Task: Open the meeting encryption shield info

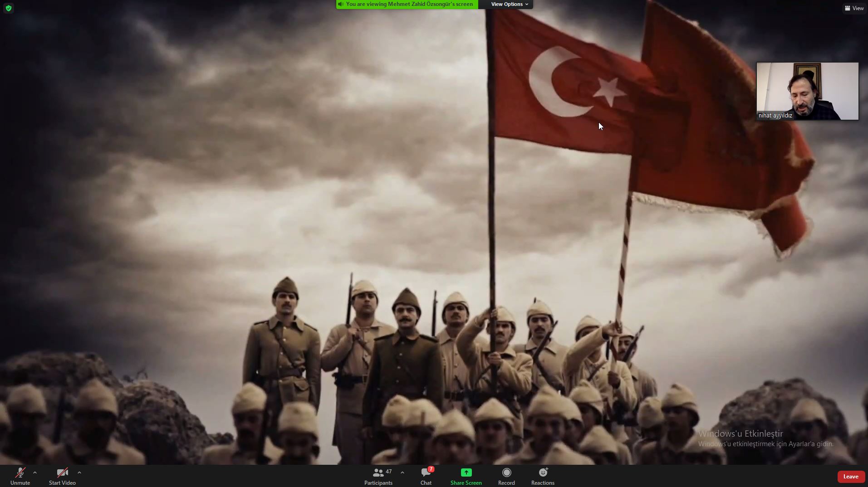Action: point(9,8)
